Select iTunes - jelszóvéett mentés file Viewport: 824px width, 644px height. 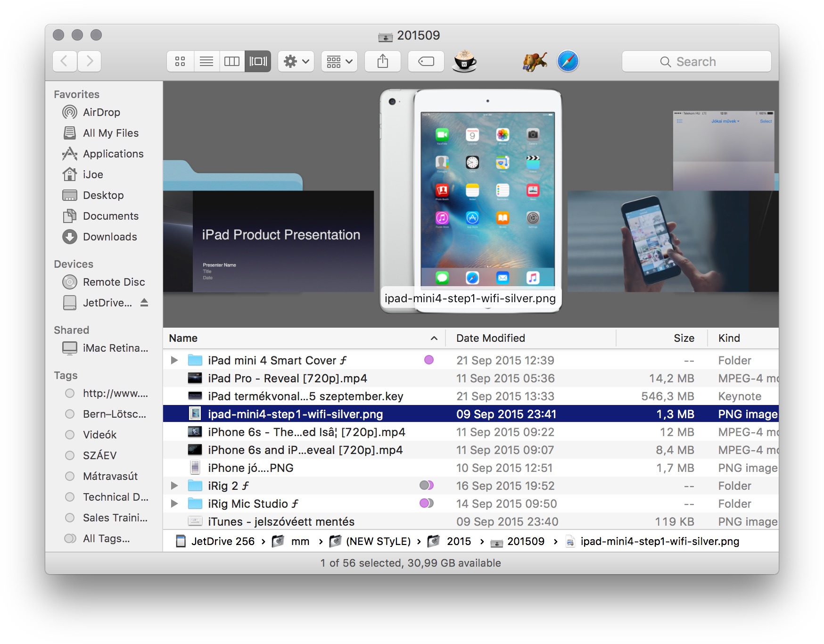click(x=471, y=521)
